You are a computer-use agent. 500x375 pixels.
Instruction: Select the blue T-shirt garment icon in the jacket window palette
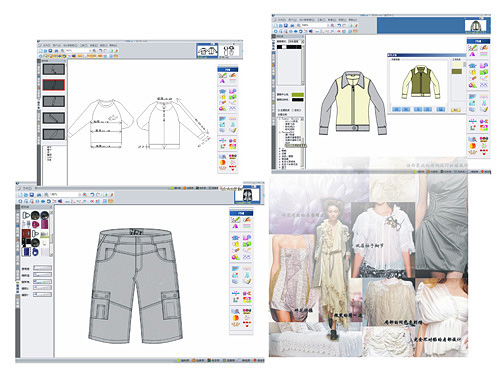(x=472, y=66)
